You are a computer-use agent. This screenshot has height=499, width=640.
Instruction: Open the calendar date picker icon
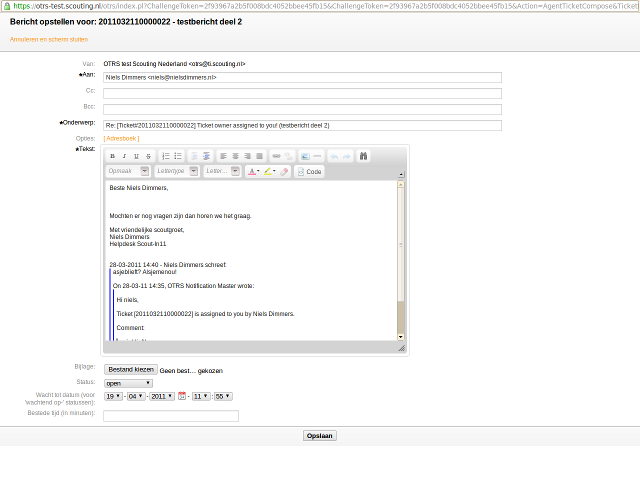[182, 396]
